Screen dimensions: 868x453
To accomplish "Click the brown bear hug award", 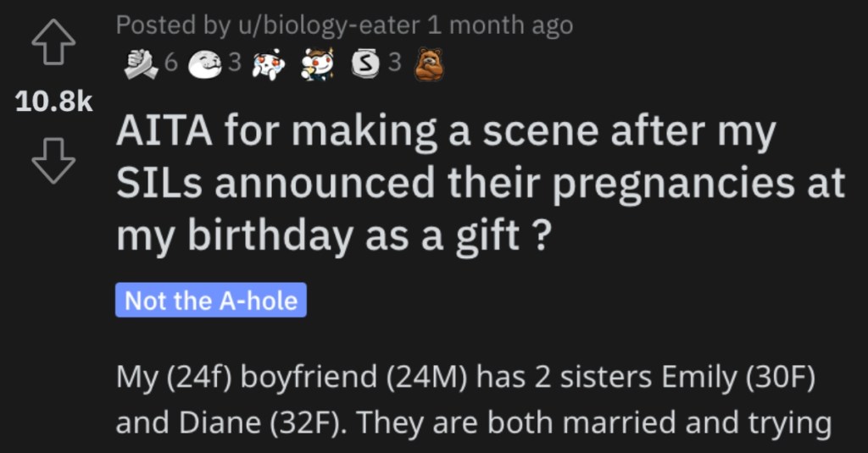I will 428,63.
